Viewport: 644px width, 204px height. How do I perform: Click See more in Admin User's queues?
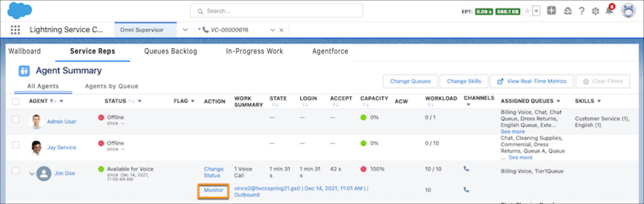513,132
